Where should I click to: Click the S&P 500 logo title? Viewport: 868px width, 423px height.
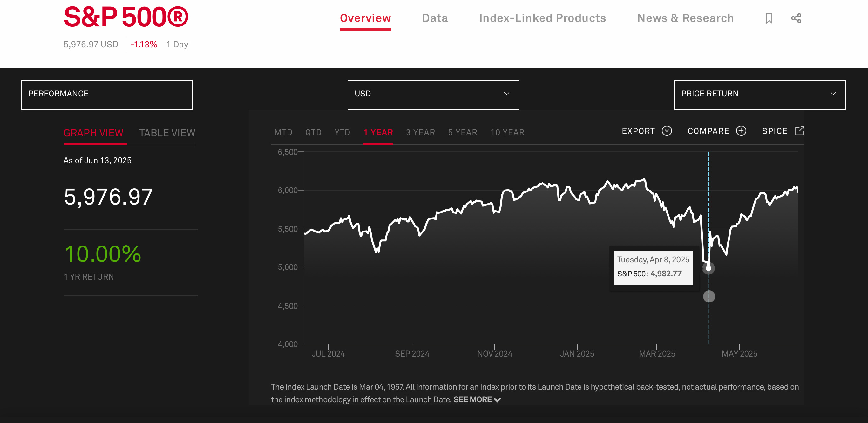(126, 17)
